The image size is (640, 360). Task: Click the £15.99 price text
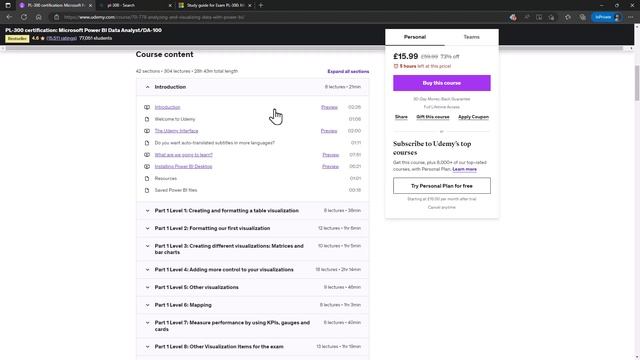click(406, 56)
